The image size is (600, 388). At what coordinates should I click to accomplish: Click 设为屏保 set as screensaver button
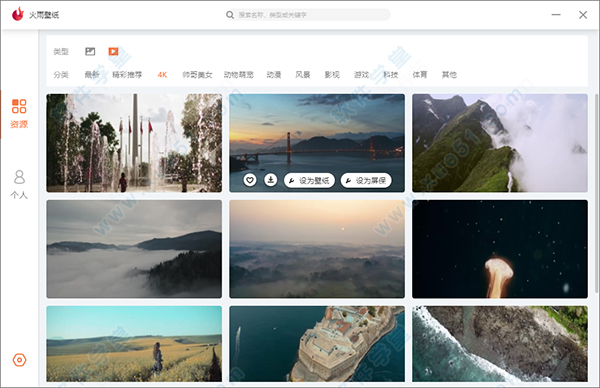pos(366,180)
